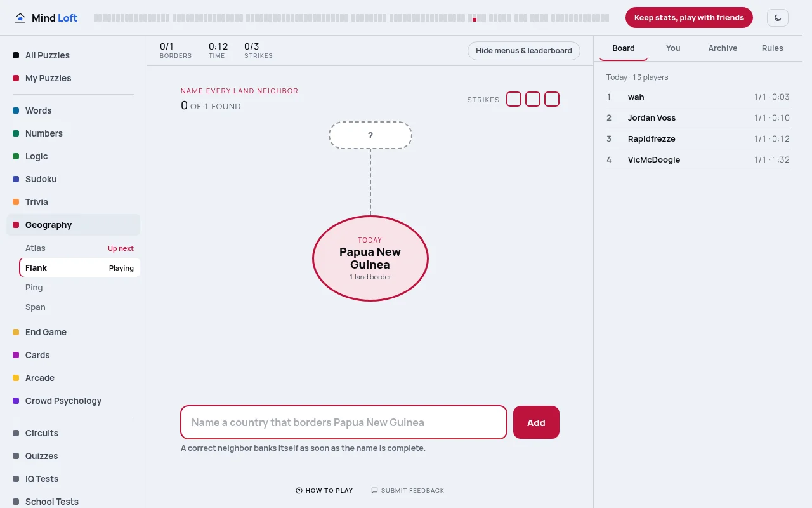Image resolution: width=812 pixels, height=508 pixels.
Task: Open the Span geography game
Action: click(79, 307)
